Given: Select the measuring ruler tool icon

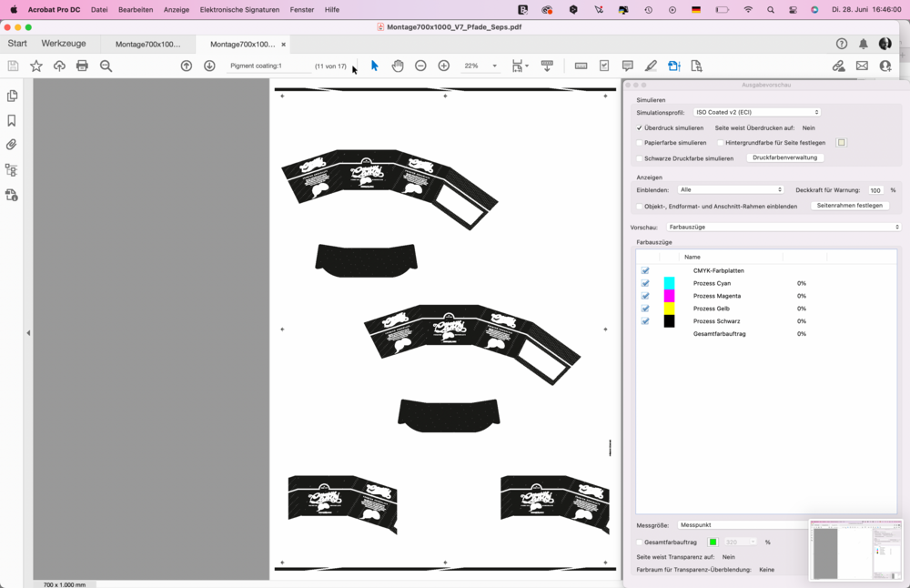Looking at the screenshot, I should (x=581, y=66).
